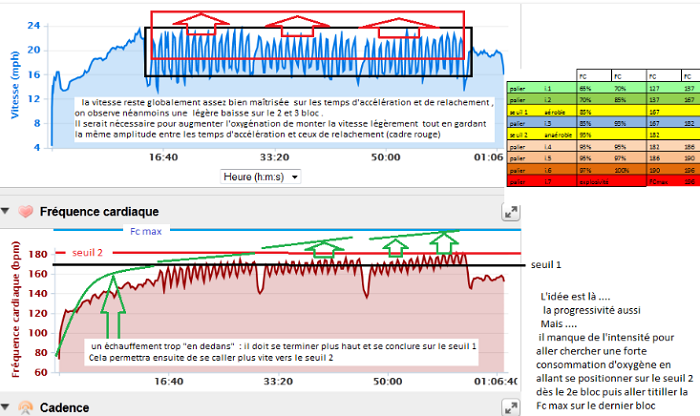The height and width of the screenshot is (416, 700).
Task: Open the Heure (h:m:s) axis dropdown
Action: coord(261,176)
